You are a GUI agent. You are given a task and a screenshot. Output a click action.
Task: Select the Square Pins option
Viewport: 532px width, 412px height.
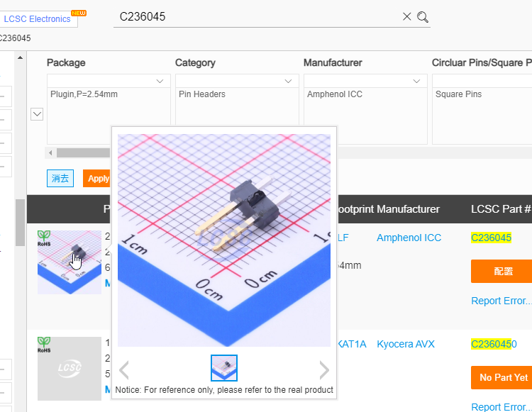coord(458,94)
